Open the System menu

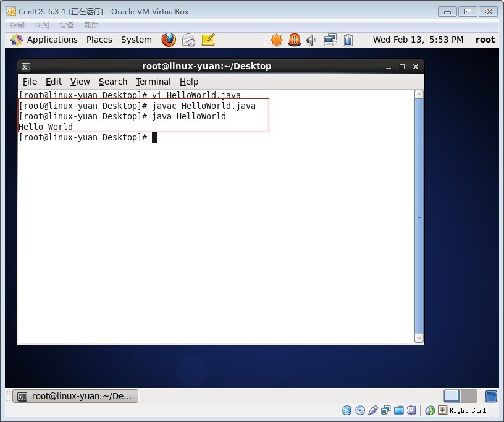pos(136,40)
